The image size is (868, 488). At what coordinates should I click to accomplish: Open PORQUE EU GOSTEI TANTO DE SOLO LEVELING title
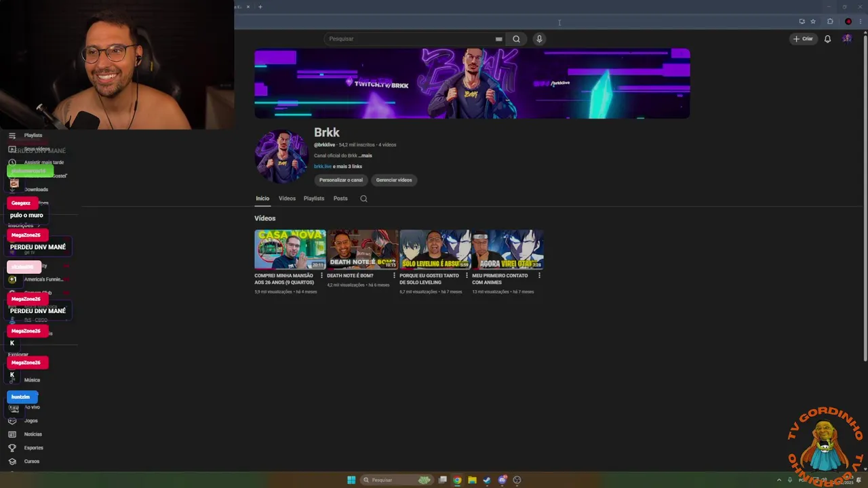click(x=429, y=279)
